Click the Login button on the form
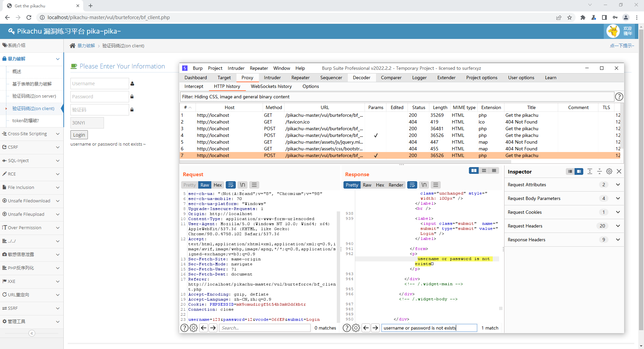This screenshot has height=349, width=644. [x=79, y=135]
